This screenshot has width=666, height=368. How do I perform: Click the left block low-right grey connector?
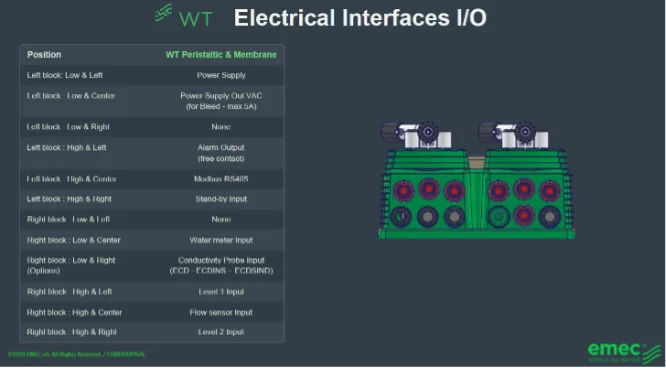tap(454, 216)
